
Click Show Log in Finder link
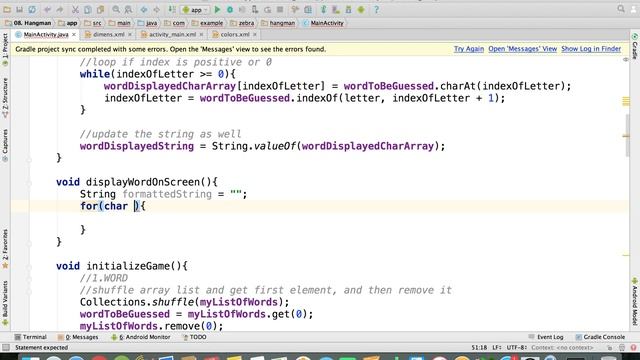click(x=591, y=49)
